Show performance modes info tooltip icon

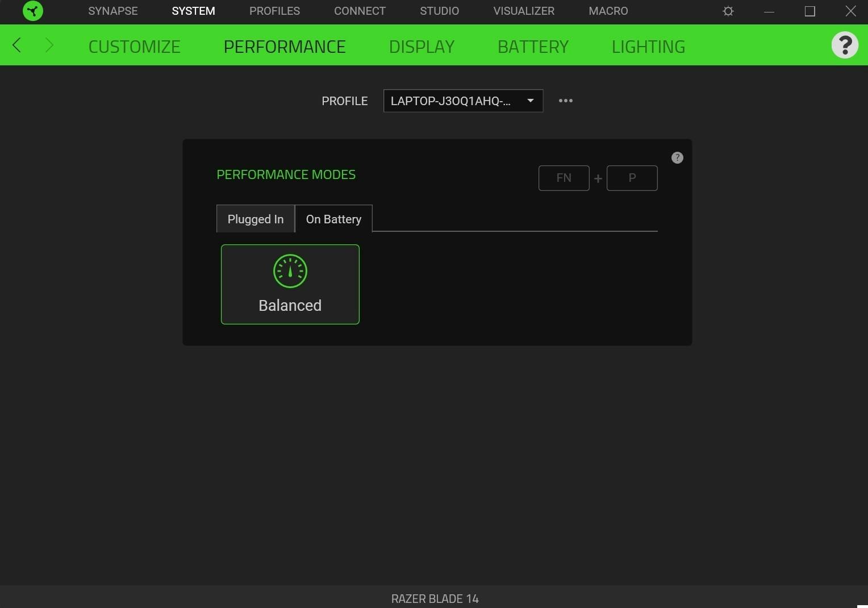coord(677,158)
